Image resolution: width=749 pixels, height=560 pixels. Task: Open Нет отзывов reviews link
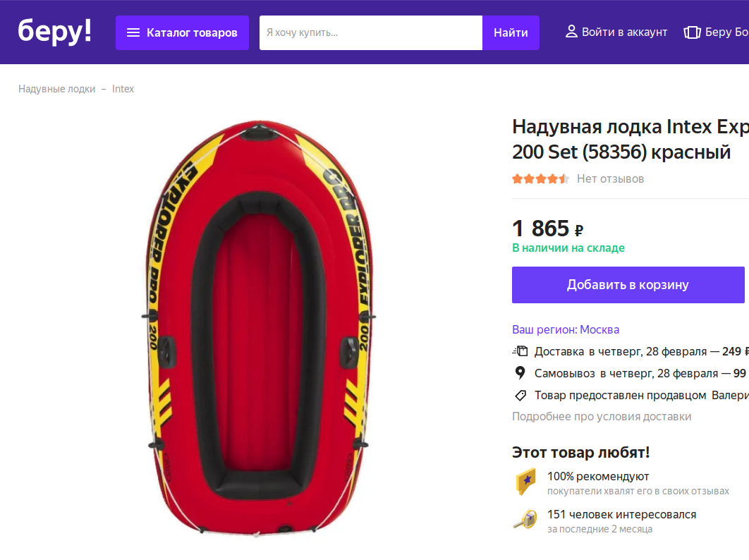[610, 179]
